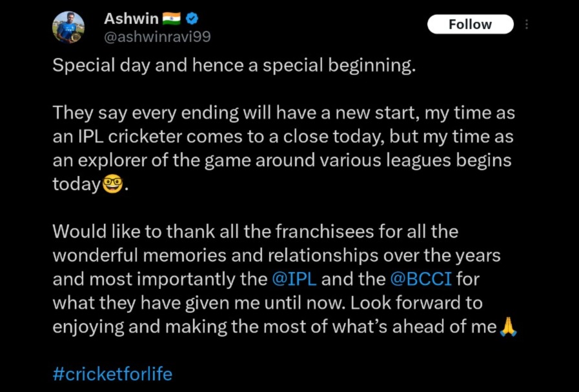
Task: Click the folded hands emoji
Action: click(x=509, y=327)
